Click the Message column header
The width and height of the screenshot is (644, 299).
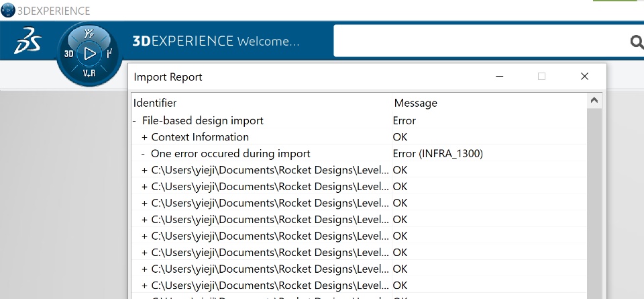pos(415,103)
